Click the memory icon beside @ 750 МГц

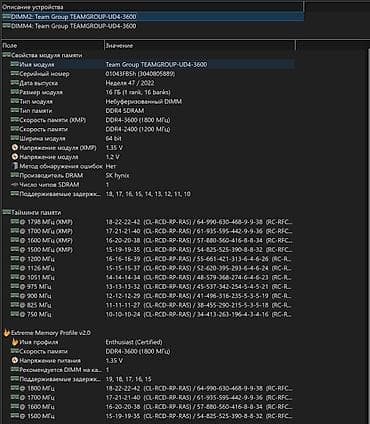[14, 314]
